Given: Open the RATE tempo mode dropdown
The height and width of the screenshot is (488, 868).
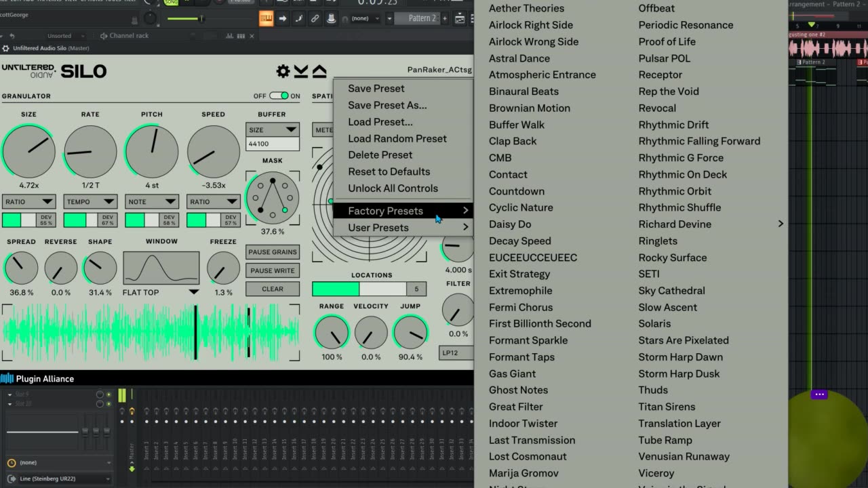Looking at the screenshot, I should (x=90, y=202).
